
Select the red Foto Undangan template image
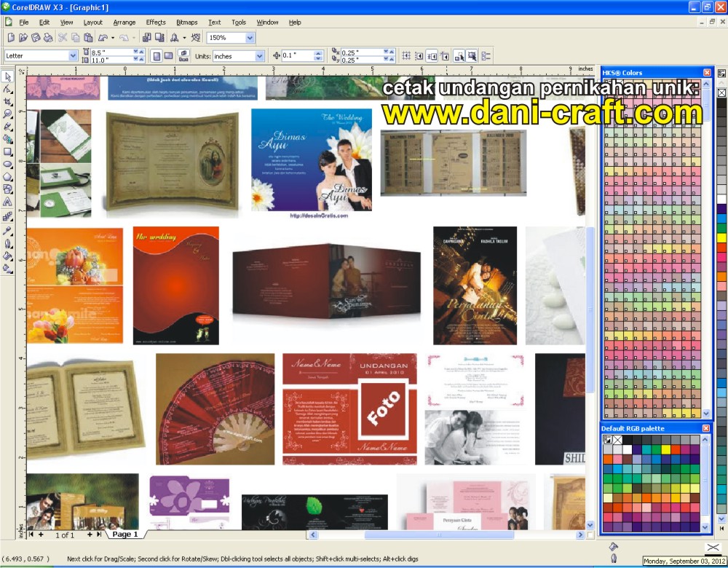click(349, 409)
